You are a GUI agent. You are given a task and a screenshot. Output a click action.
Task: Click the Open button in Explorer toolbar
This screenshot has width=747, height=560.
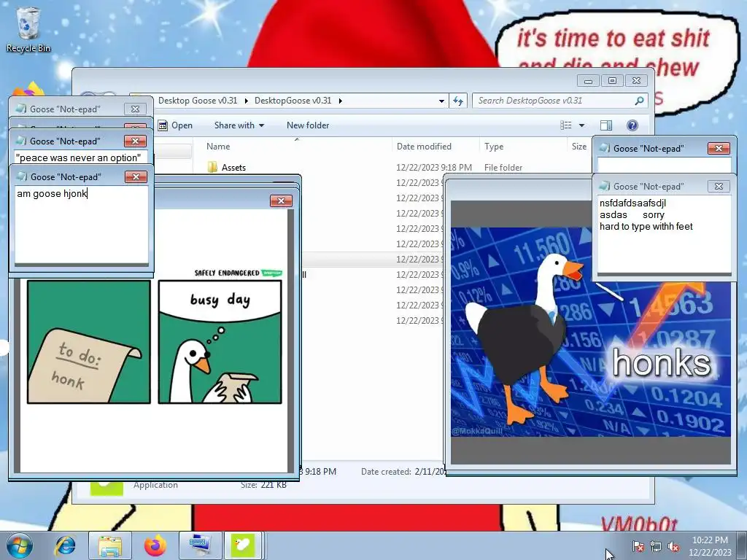click(x=175, y=125)
